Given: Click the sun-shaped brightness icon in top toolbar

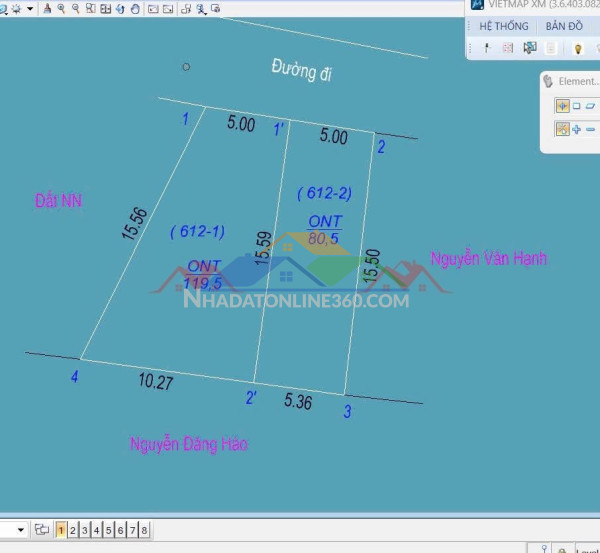Looking at the screenshot, I should 16,8.
